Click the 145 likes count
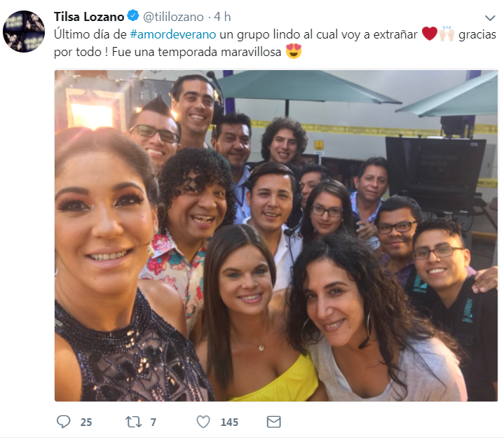Screen dimensions: 504x440 [229, 422]
